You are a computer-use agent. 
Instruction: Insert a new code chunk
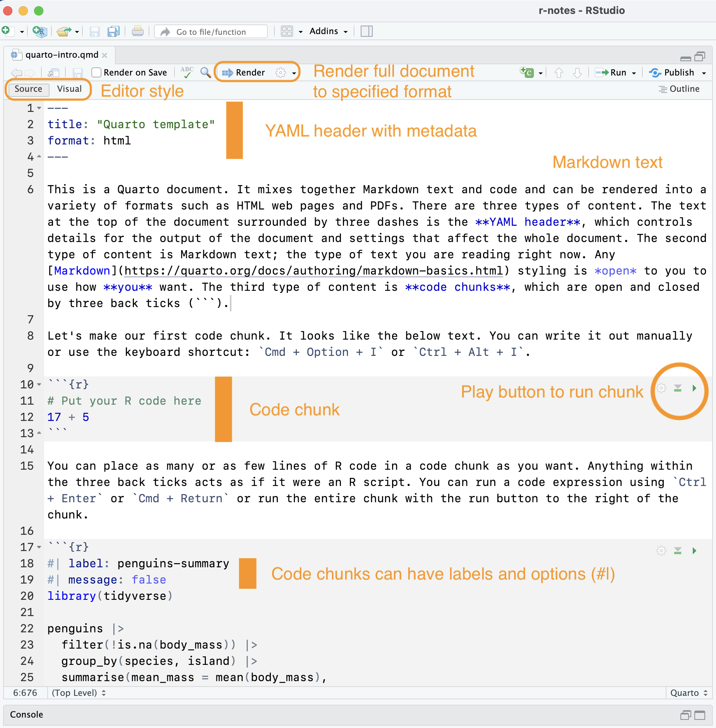tap(527, 72)
